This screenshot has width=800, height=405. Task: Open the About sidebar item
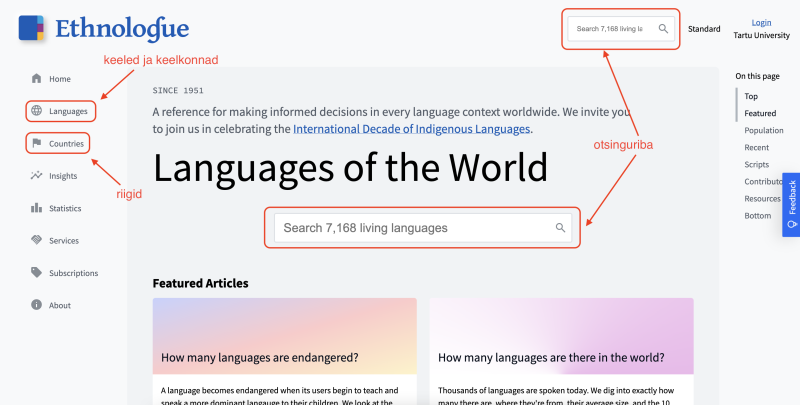coord(51,305)
